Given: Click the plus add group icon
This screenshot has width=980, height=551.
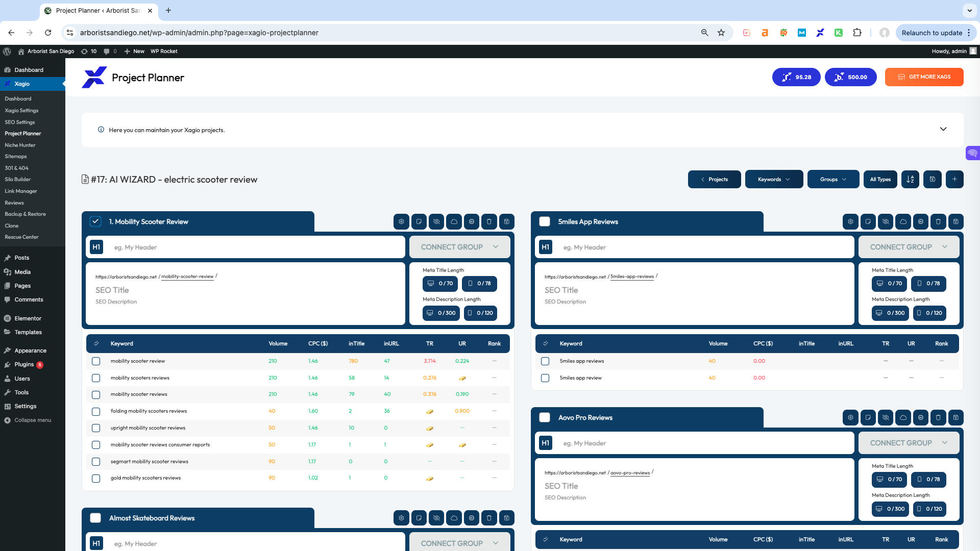Looking at the screenshot, I should point(954,180).
